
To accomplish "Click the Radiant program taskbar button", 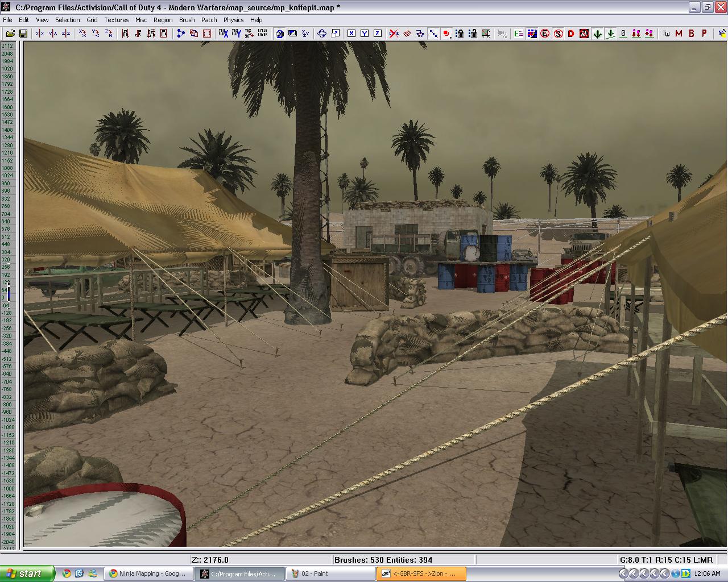I will pos(239,573).
